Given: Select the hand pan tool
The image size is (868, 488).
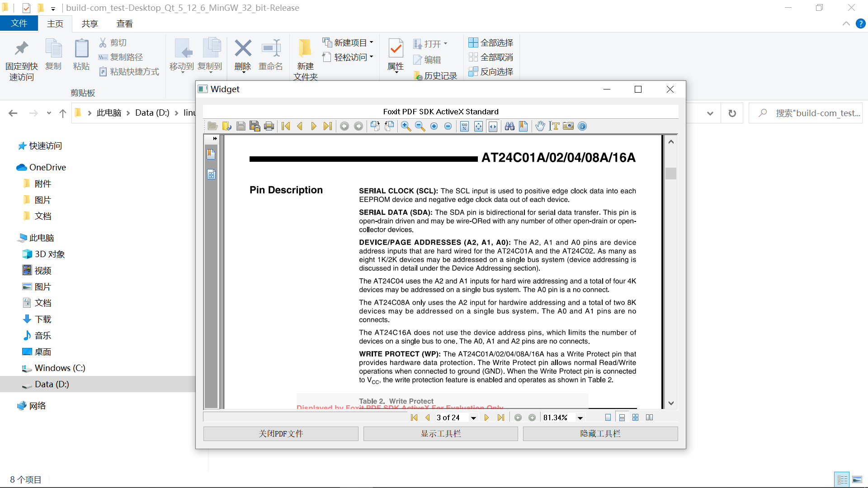Looking at the screenshot, I should (540, 127).
